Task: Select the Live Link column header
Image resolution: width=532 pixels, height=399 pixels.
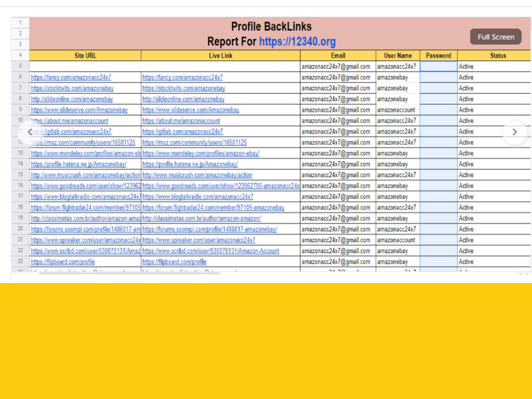Action: coord(221,56)
